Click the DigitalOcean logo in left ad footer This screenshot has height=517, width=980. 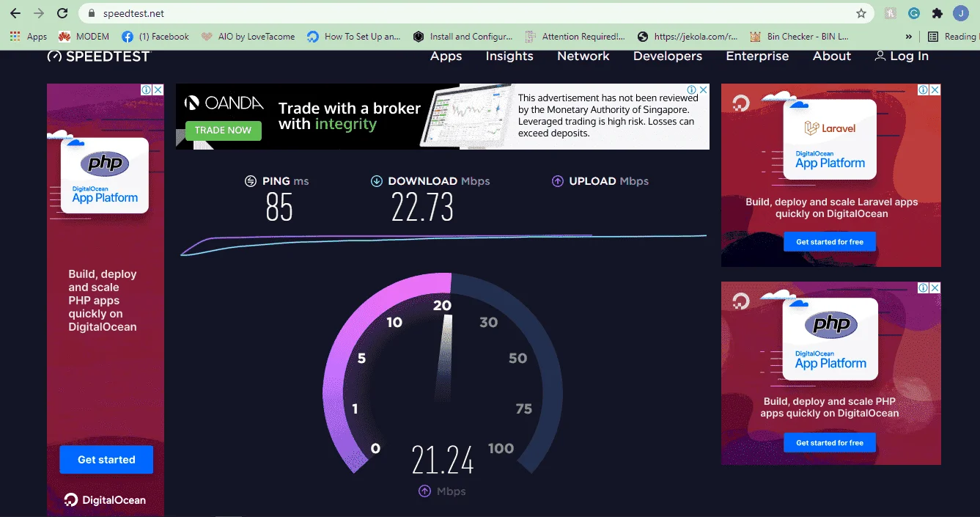(x=105, y=500)
